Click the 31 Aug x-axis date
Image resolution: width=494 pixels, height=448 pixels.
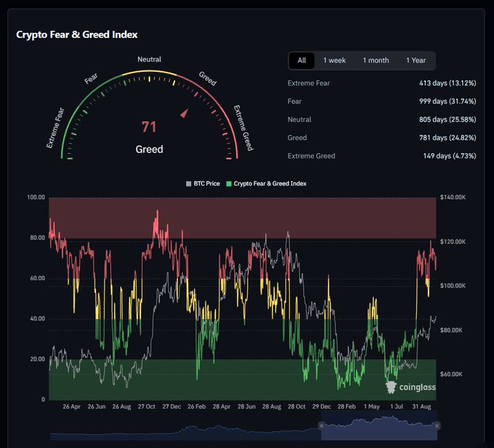pos(421,407)
